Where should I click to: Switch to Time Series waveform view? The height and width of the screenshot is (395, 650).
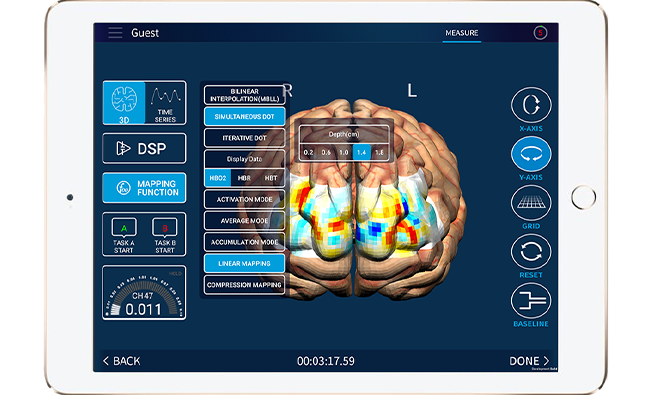[165, 103]
